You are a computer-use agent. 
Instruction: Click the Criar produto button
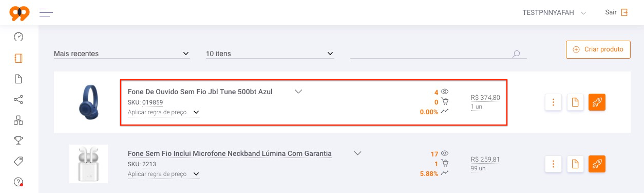click(598, 49)
